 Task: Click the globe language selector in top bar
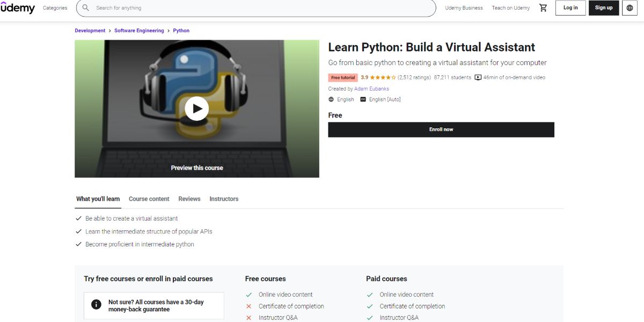coord(630,8)
